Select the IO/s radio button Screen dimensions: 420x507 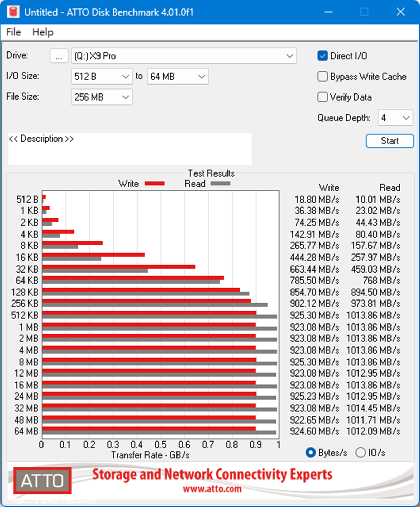(x=360, y=453)
